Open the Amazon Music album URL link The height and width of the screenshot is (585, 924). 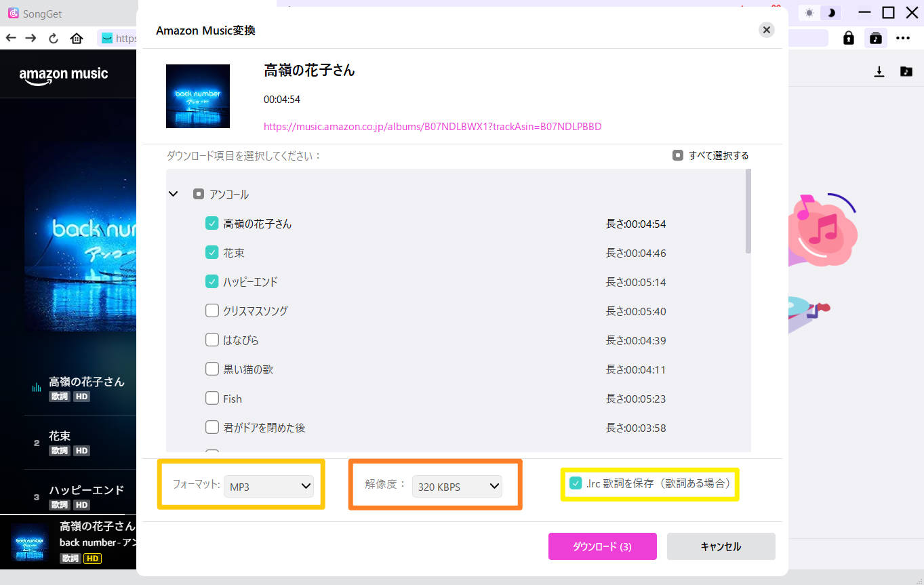[x=432, y=126]
